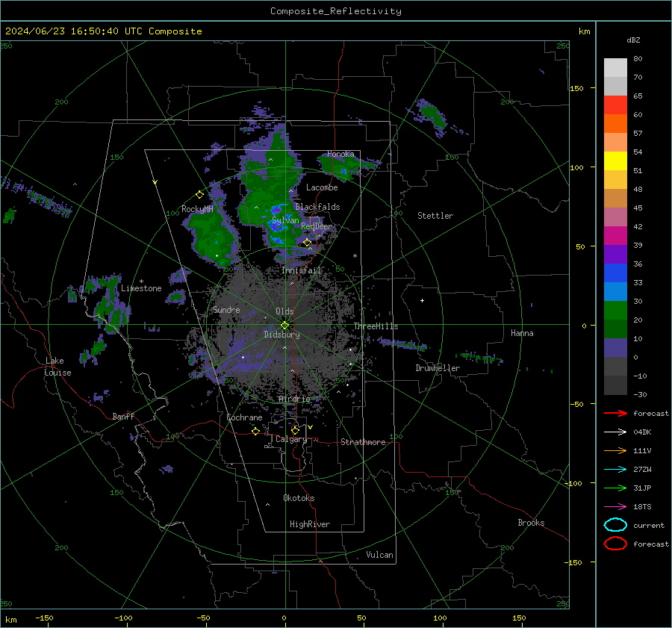
Task: Click the white asterisk marker above Limestone
Action: coord(141,282)
